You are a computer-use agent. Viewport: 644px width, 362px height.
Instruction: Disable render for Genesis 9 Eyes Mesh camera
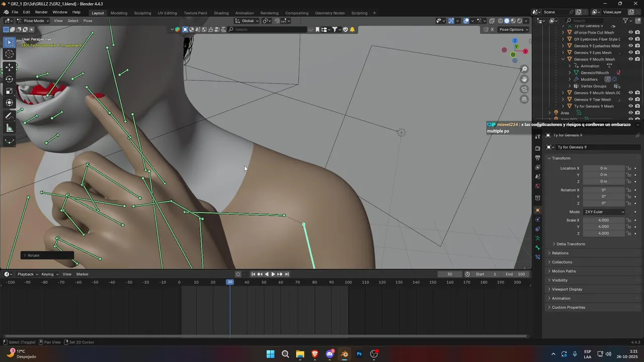(637, 53)
